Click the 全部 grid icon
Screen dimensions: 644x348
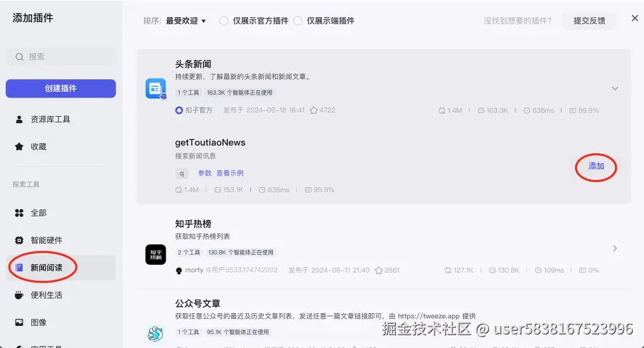[x=19, y=213]
